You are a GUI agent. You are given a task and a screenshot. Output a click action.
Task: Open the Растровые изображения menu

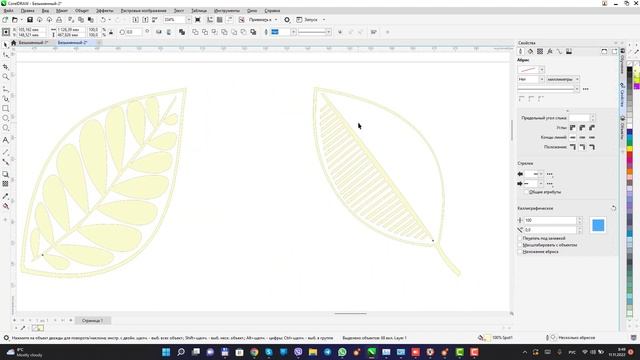pyautogui.click(x=143, y=11)
